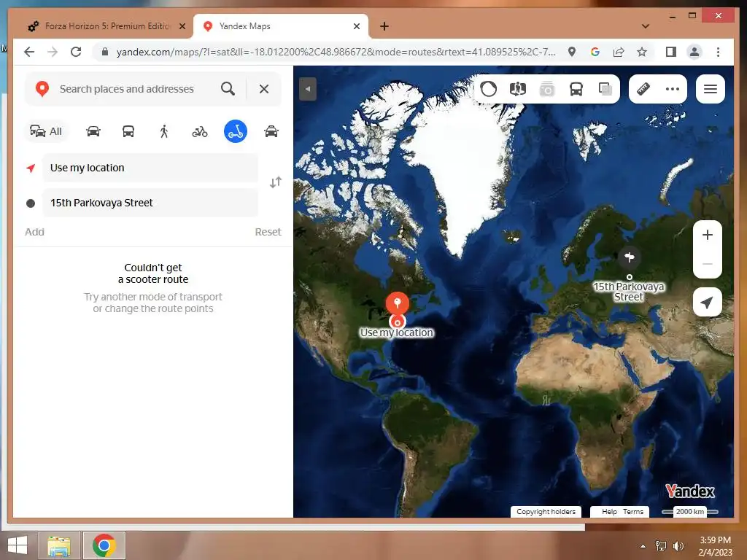Select the taxi route mode

[x=271, y=131]
